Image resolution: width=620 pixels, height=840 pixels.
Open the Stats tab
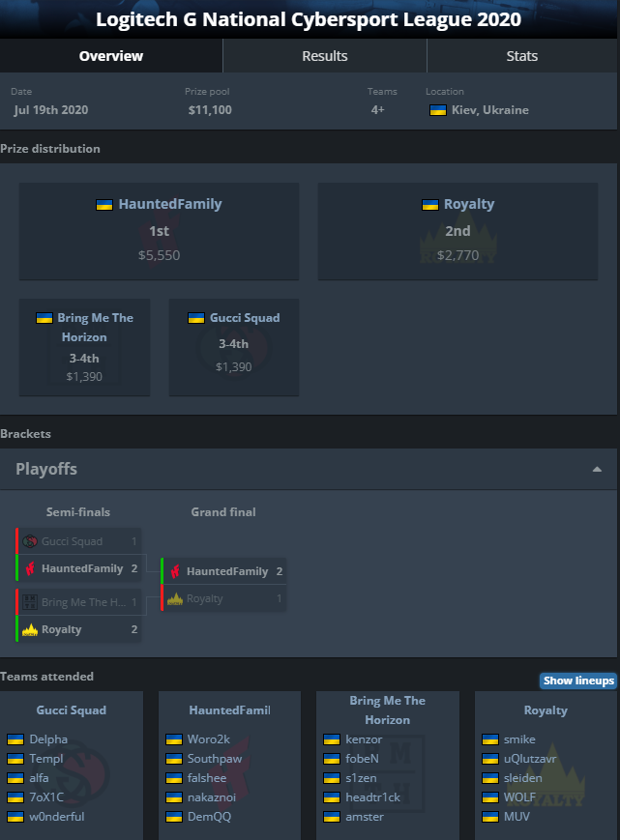click(x=522, y=56)
